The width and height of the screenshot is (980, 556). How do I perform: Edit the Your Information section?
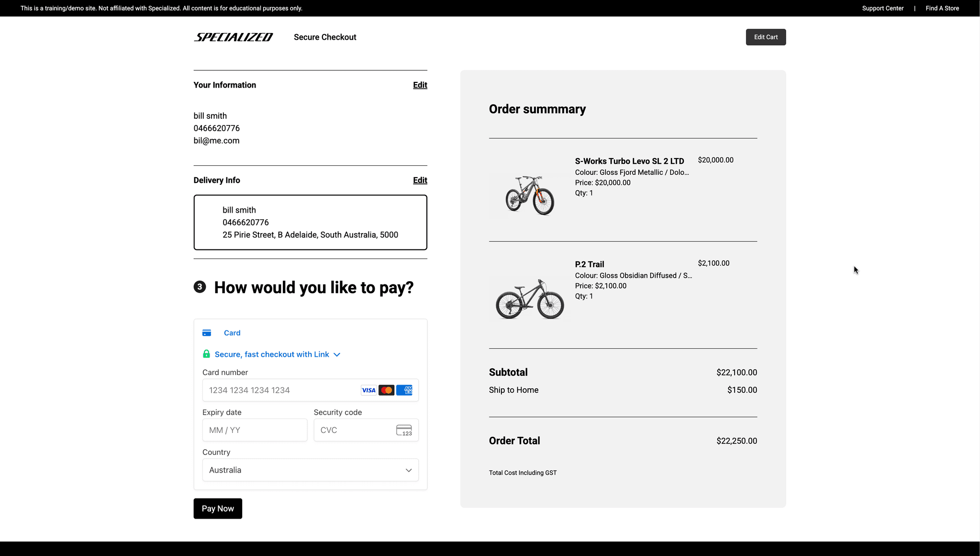point(420,85)
